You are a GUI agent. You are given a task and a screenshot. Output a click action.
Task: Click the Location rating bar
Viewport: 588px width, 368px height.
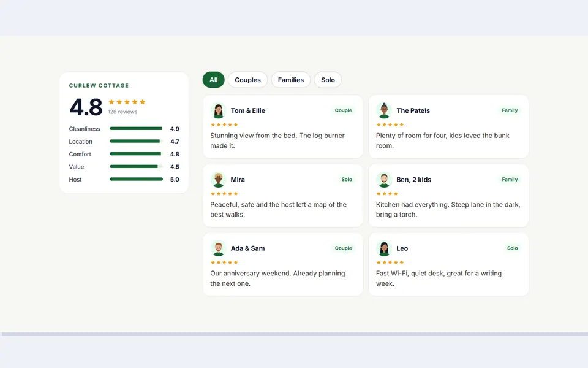click(136, 141)
